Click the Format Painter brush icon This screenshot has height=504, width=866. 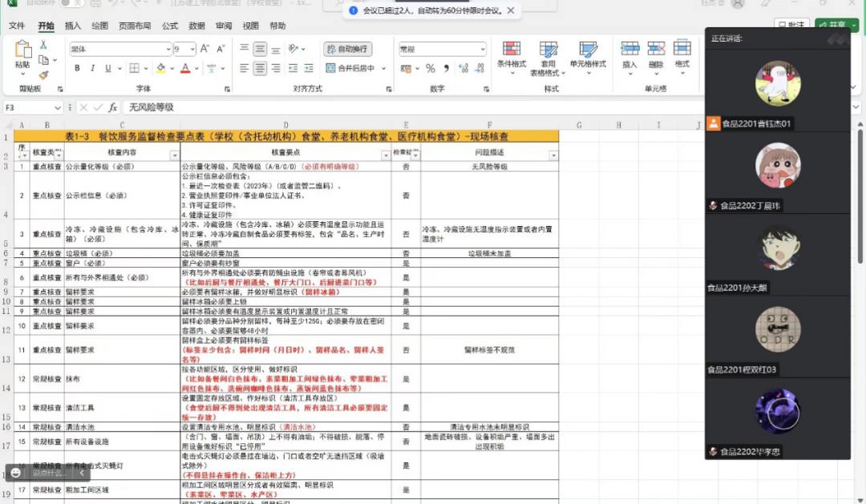pyautogui.click(x=44, y=75)
